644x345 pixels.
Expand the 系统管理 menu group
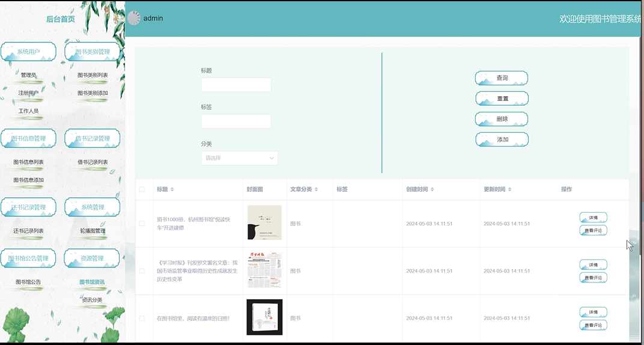click(x=93, y=207)
